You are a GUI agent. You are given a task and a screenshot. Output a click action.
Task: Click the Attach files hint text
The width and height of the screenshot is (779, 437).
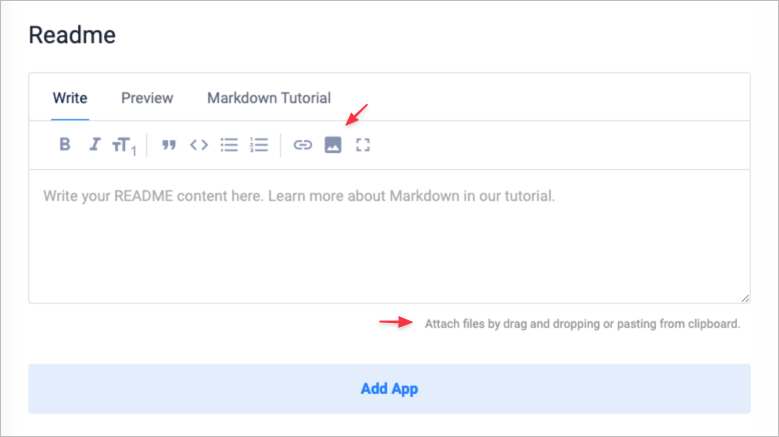582,324
